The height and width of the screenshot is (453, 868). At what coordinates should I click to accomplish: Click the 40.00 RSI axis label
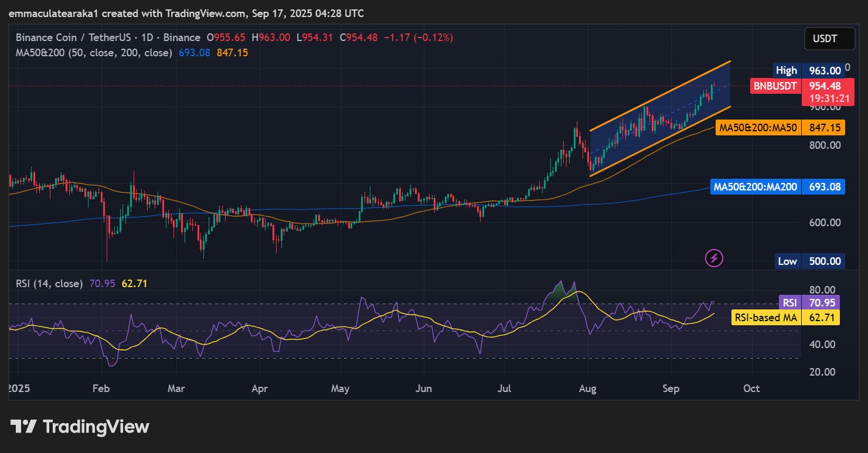pyautogui.click(x=822, y=344)
